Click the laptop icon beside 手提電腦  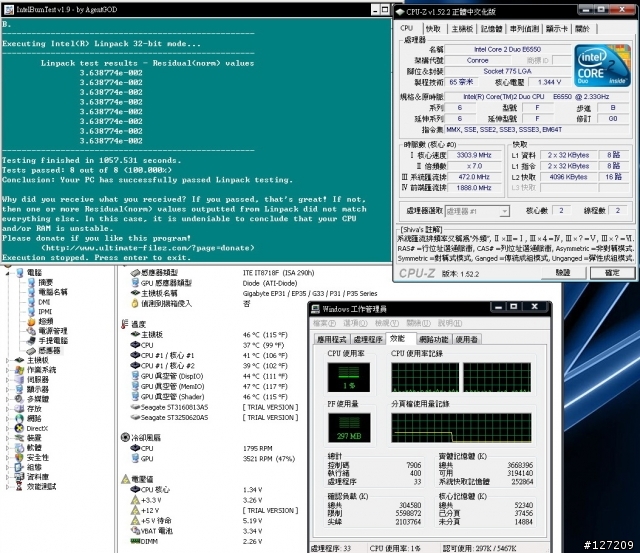pyautogui.click(x=31, y=341)
